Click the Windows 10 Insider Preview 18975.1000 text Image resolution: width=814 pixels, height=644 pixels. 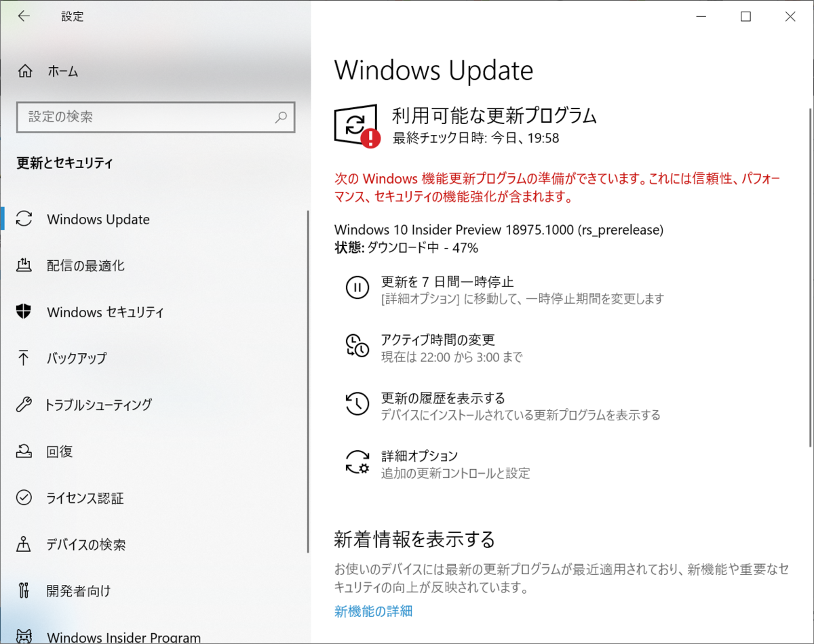tap(499, 229)
